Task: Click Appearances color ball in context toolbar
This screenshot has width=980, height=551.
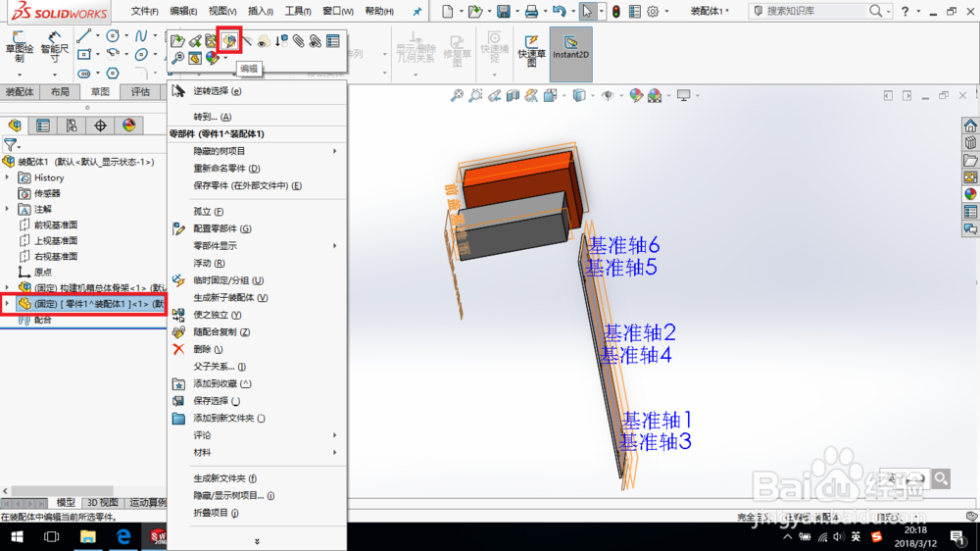Action: pos(213,58)
